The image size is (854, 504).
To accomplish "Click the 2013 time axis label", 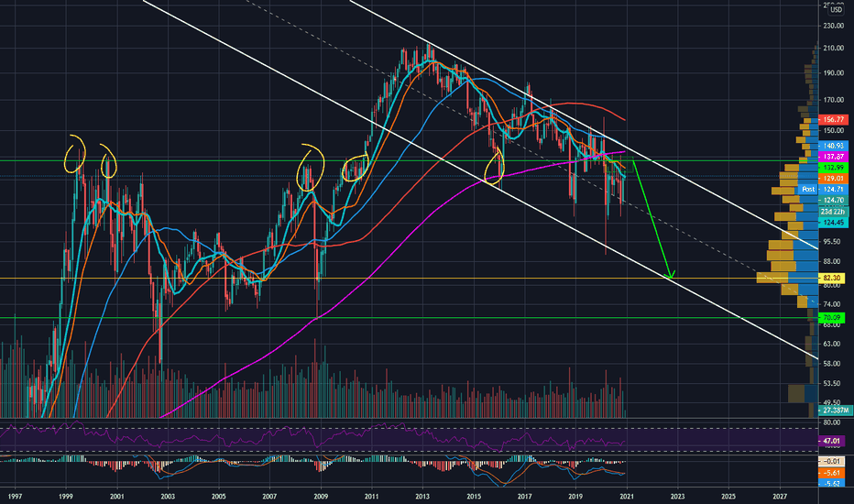I will tap(422, 497).
